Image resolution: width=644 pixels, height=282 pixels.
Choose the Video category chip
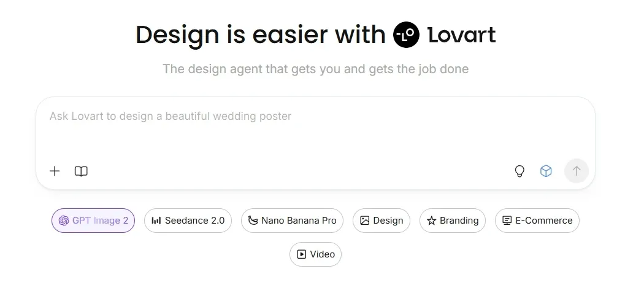coord(315,254)
